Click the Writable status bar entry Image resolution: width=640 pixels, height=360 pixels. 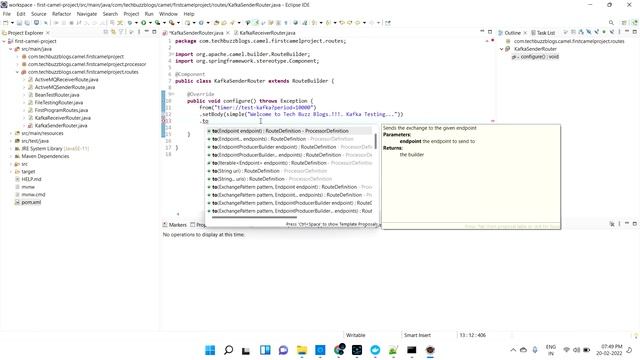tap(356, 335)
